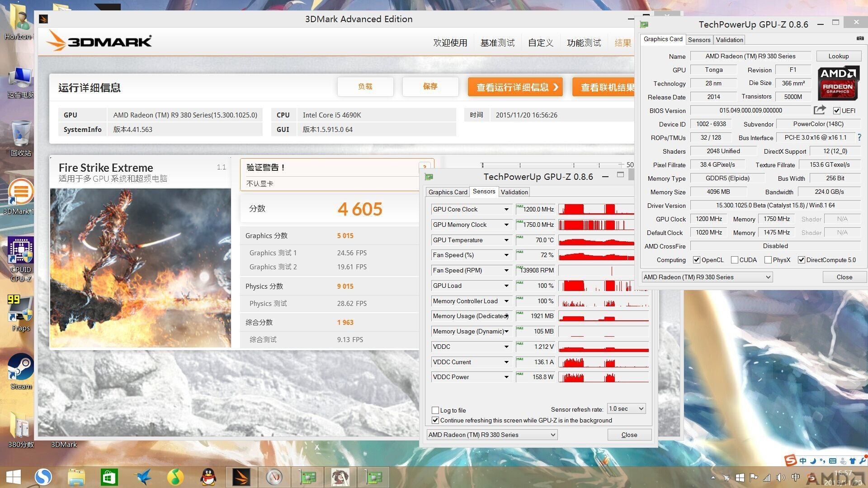Image resolution: width=868 pixels, height=488 pixels.
Task: Click the Driver Version field in GPU-Z
Action: pyautogui.click(x=775, y=205)
